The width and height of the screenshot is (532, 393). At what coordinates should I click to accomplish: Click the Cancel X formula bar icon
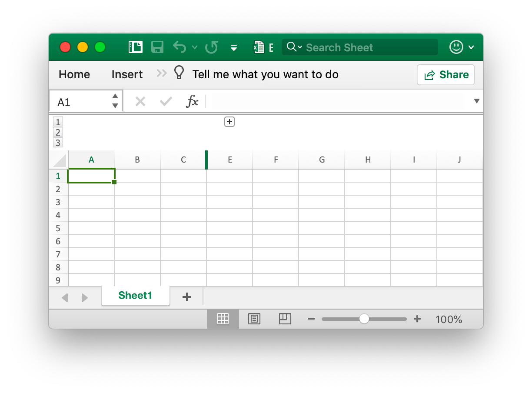pyautogui.click(x=140, y=102)
